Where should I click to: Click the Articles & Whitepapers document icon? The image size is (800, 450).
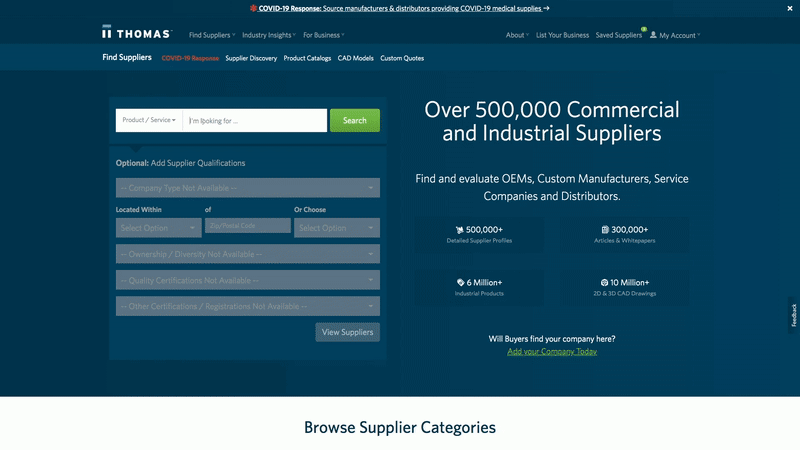pyautogui.click(x=605, y=229)
